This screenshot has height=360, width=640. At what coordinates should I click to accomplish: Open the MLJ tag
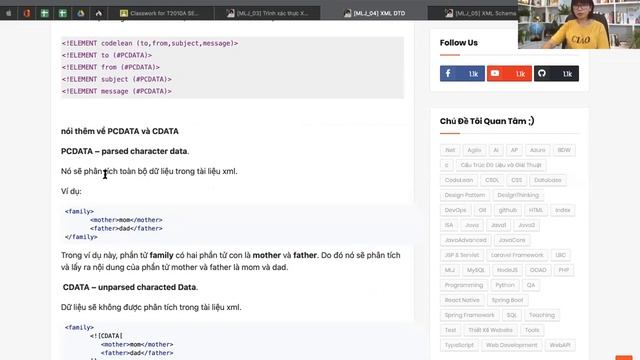pyautogui.click(x=450, y=270)
